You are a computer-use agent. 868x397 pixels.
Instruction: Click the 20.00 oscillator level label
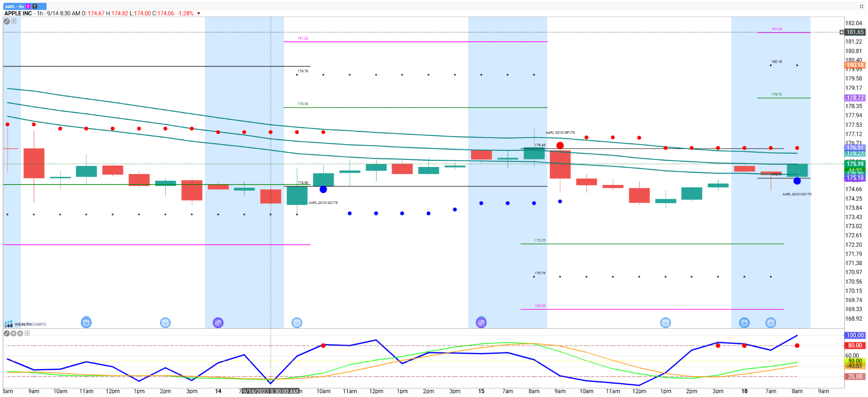[x=855, y=376]
